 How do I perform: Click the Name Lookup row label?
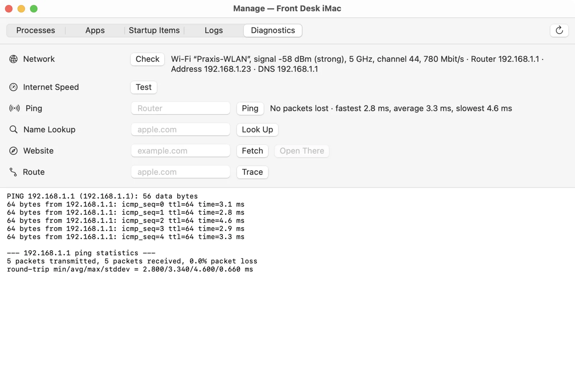coord(49,130)
